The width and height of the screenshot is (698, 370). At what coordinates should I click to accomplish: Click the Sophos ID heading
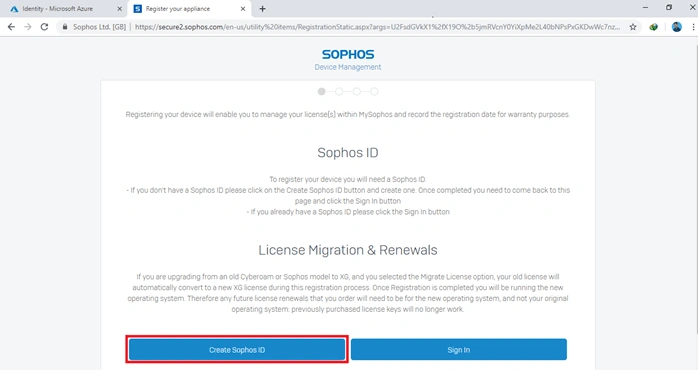tap(348, 153)
